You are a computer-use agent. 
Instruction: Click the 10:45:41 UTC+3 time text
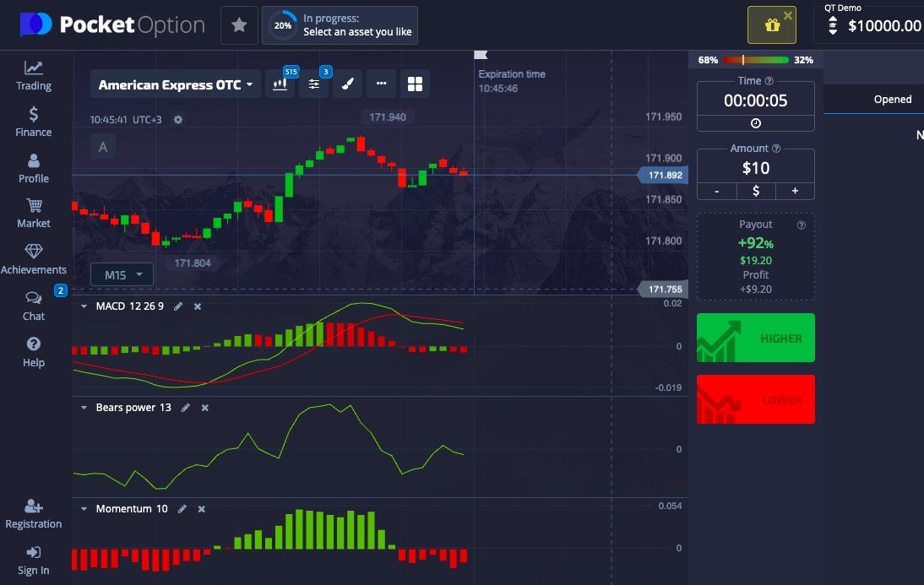(x=126, y=120)
